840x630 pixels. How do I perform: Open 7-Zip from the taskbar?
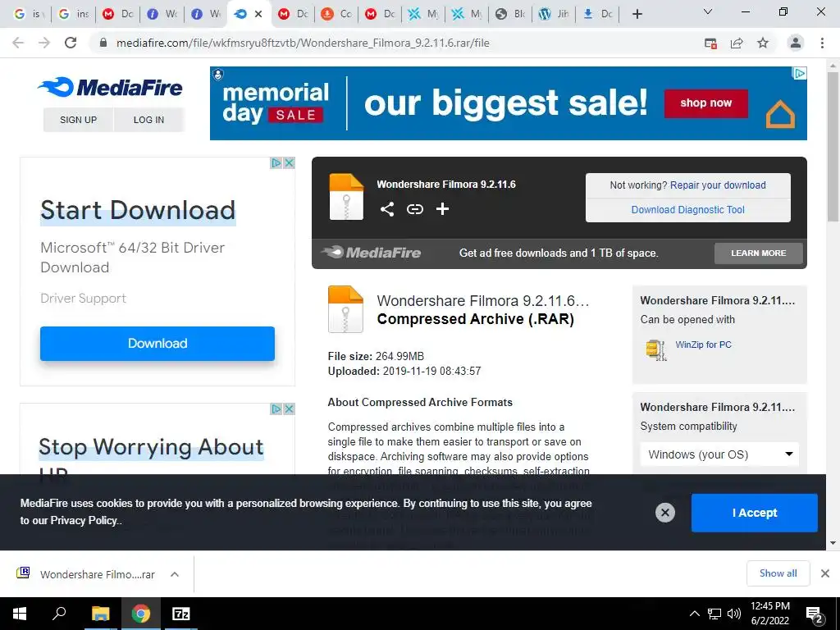click(x=180, y=614)
